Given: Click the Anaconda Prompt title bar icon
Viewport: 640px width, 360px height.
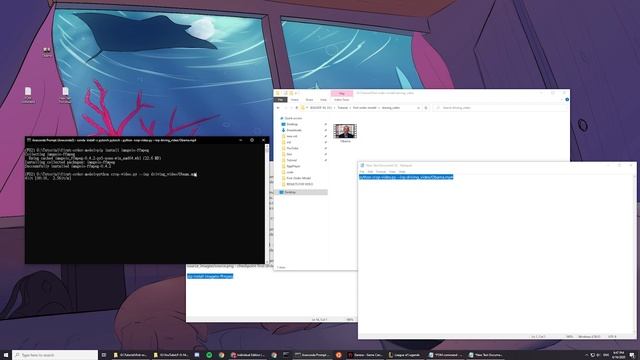Looking at the screenshot, I should (x=29, y=140).
